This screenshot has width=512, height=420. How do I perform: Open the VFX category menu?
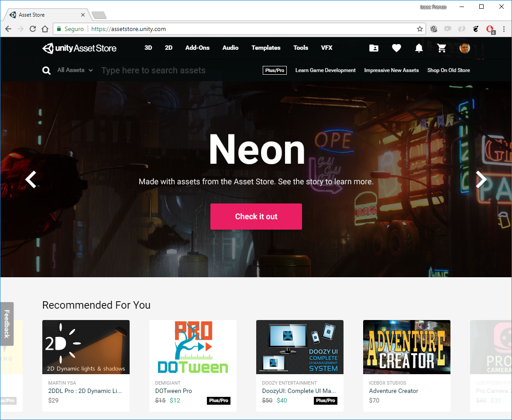(x=326, y=48)
